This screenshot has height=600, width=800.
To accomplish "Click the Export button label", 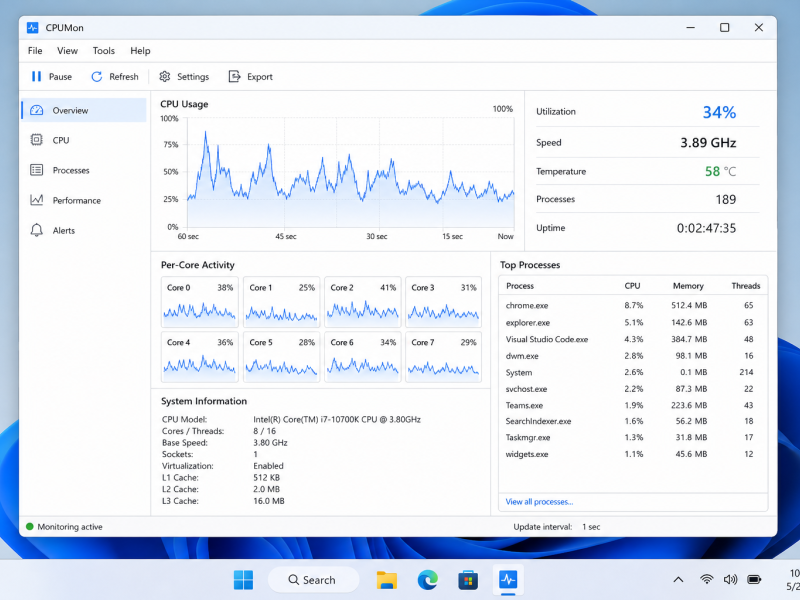I will point(260,77).
